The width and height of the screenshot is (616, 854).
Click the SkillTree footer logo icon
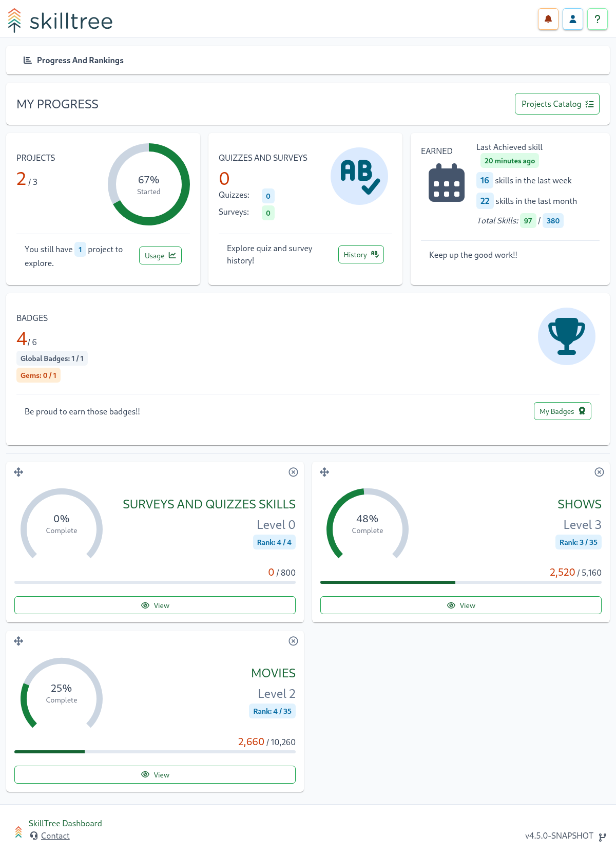coord(18,832)
